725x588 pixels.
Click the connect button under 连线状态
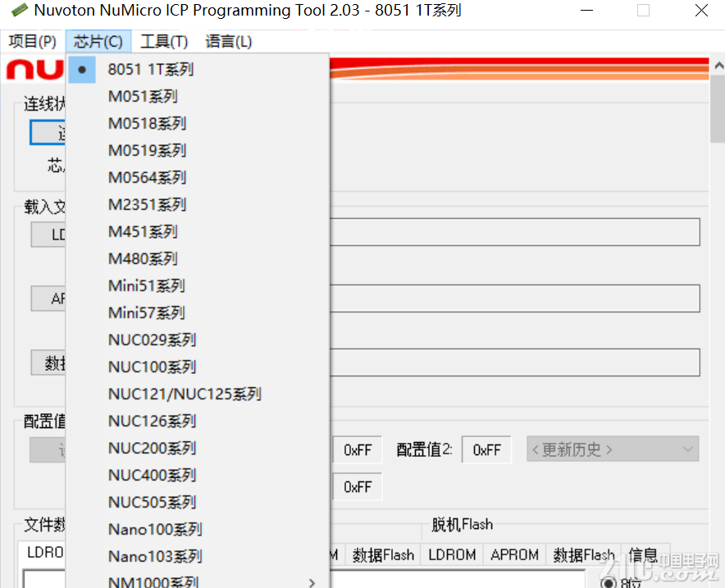tap(48, 133)
